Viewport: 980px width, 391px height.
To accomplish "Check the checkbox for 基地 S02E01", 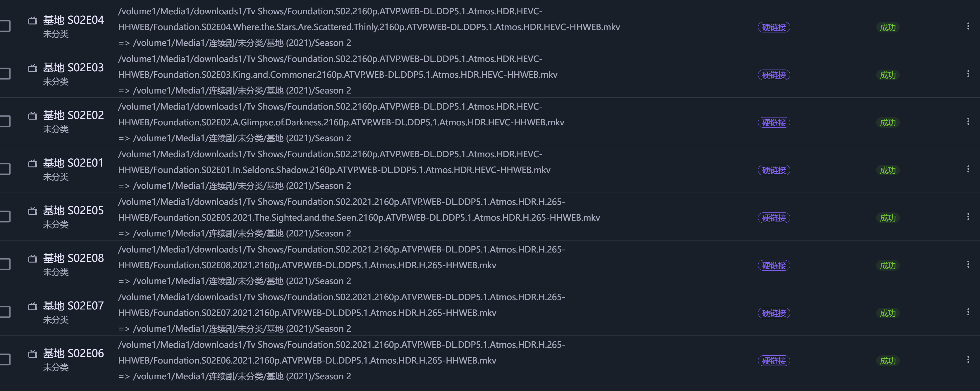I will click(5, 169).
